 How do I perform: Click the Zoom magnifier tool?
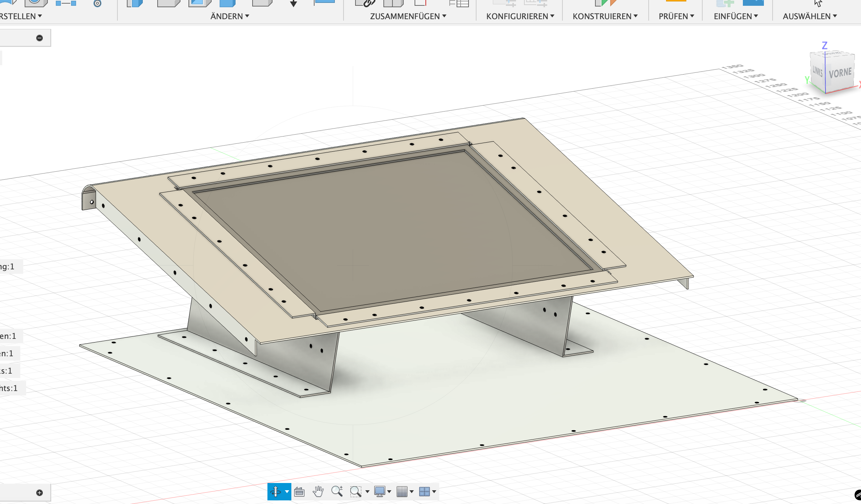click(x=337, y=491)
